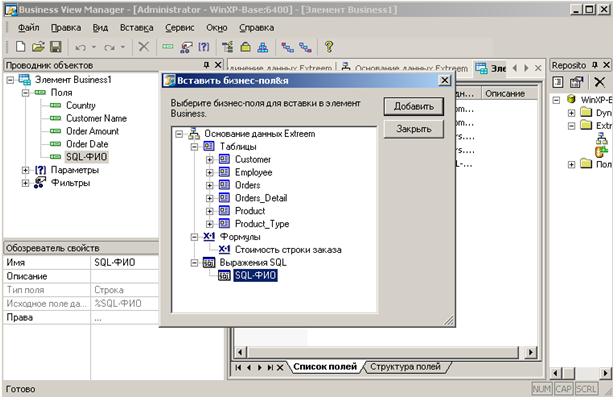The image size is (616, 400).
Task: Expand the Параметры node
Action: pyautogui.click(x=26, y=170)
